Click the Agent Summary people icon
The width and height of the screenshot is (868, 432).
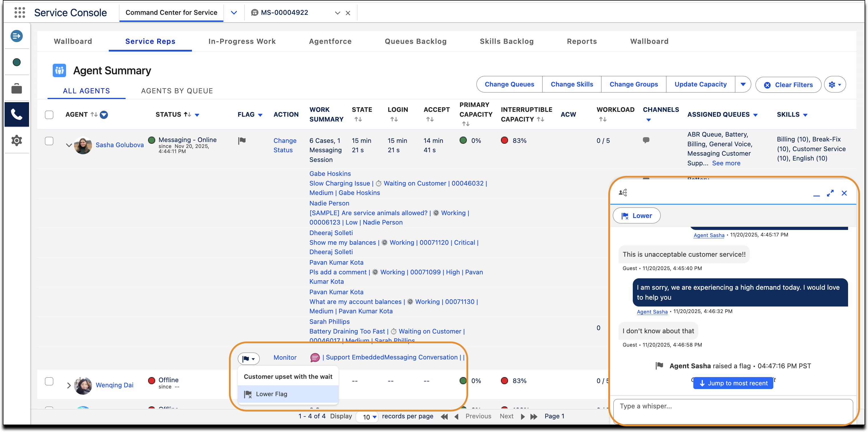59,70
